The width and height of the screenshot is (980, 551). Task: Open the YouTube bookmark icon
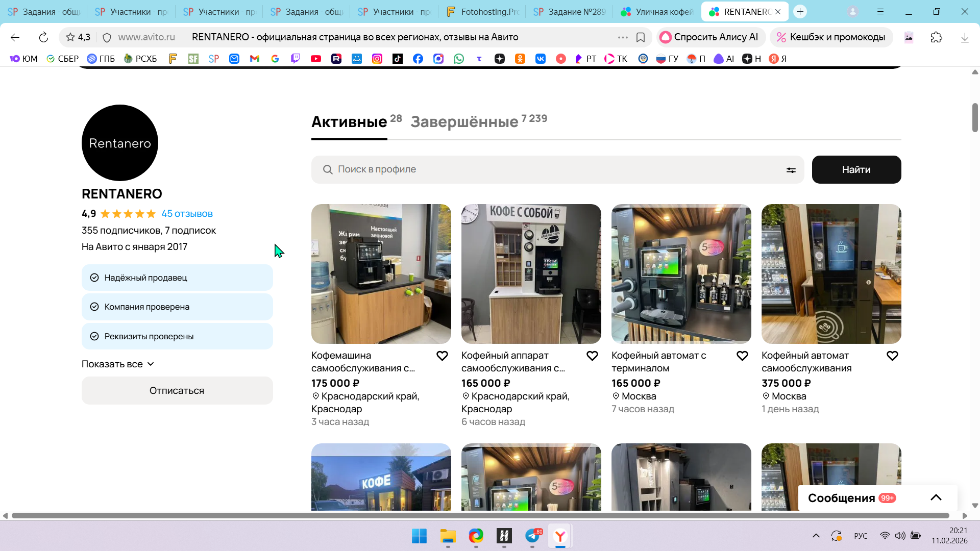coord(316,59)
